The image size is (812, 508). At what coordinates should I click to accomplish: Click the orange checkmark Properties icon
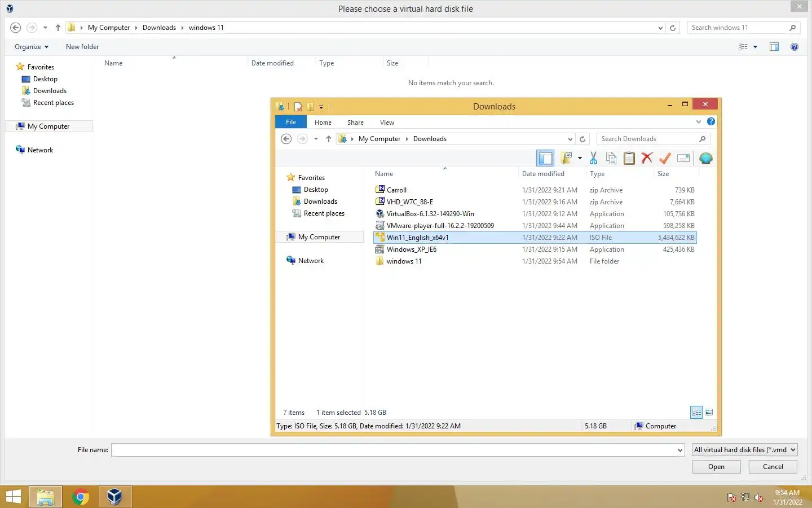(665, 159)
